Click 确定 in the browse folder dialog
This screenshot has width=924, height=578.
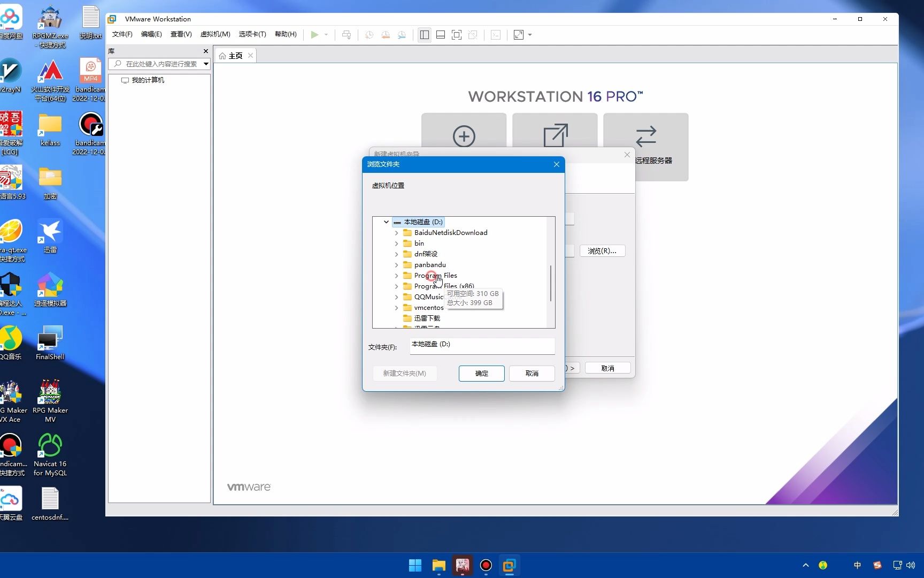coord(482,374)
